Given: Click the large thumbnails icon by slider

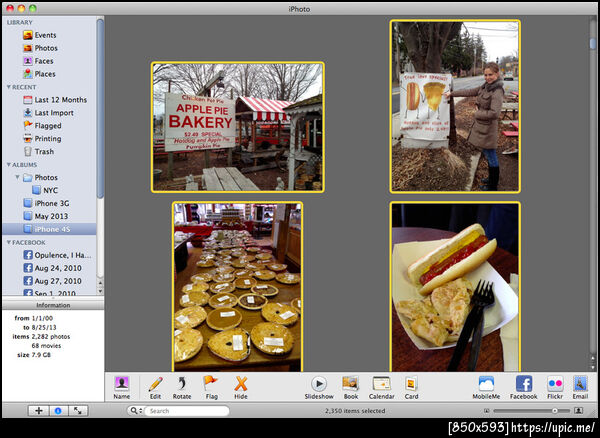Looking at the screenshot, I should (x=579, y=411).
